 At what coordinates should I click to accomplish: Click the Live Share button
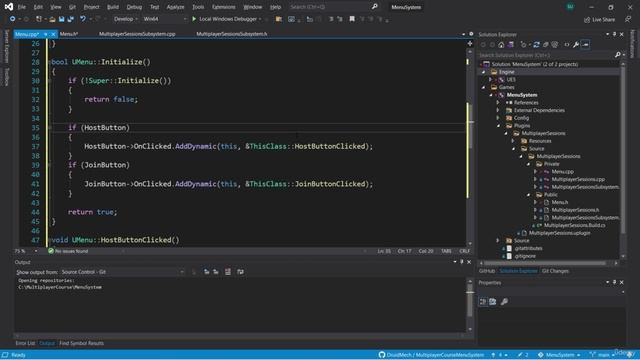point(599,19)
